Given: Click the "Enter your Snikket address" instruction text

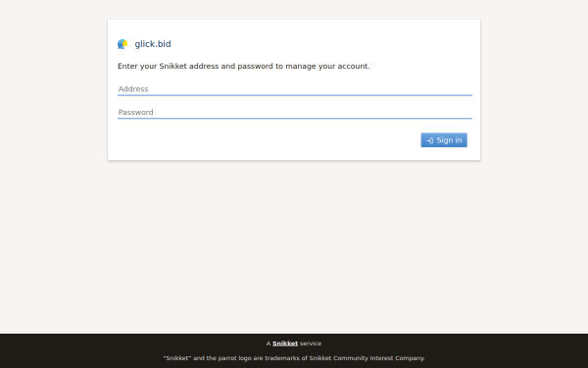Looking at the screenshot, I should coord(244,66).
